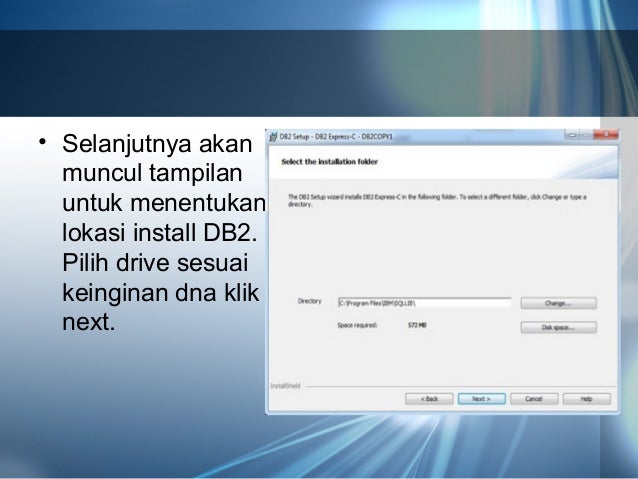
Task: Close the DB2 Setup window
Action: tap(605, 134)
